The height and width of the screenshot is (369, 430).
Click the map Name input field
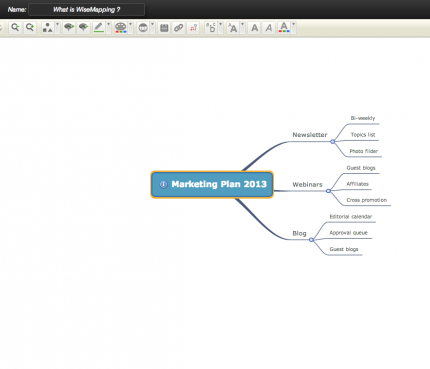click(x=87, y=10)
